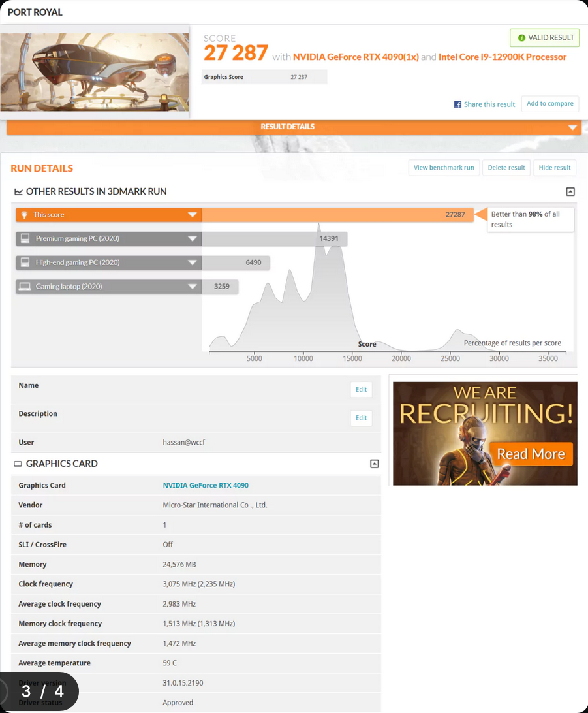This screenshot has height=713, width=588.
Task: Click Graphics Score value 27 287
Action: click(299, 77)
